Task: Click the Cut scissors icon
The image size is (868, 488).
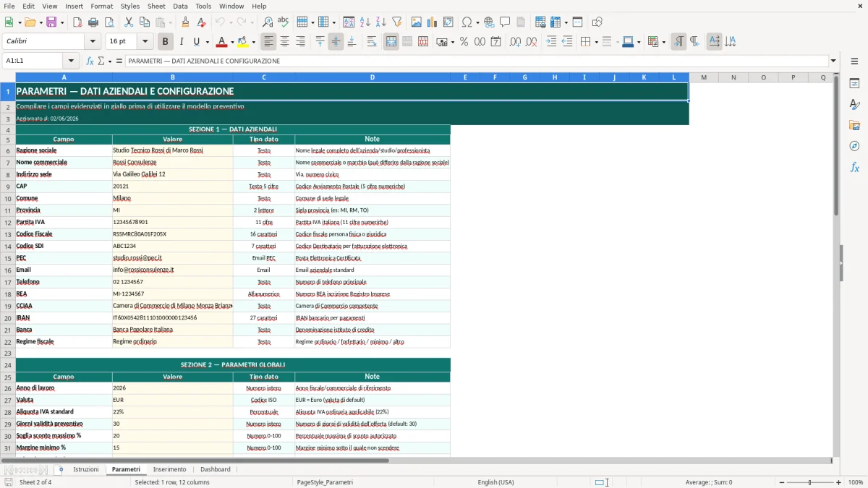Action: click(129, 22)
